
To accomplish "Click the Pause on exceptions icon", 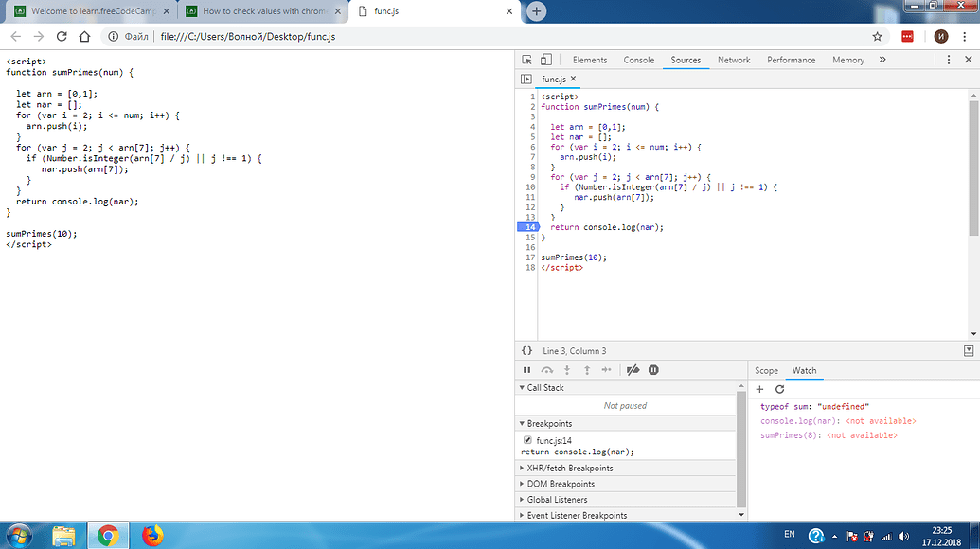I will (x=653, y=370).
